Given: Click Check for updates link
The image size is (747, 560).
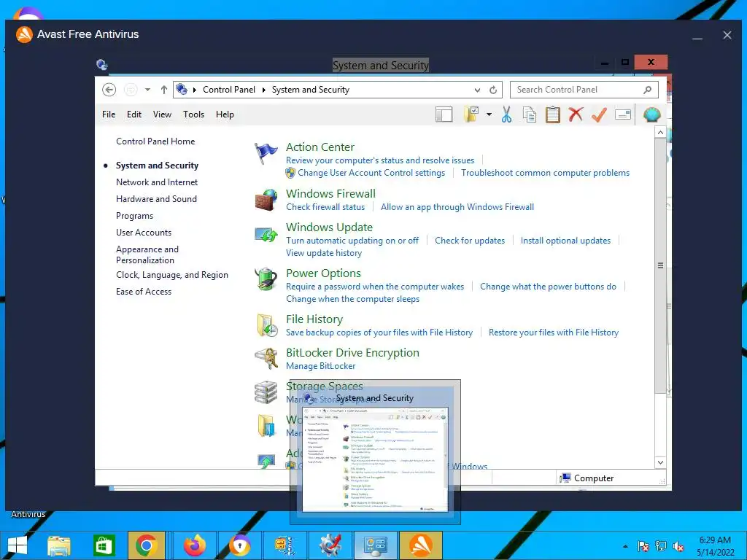Looking at the screenshot, I should (x=470, y=241).
